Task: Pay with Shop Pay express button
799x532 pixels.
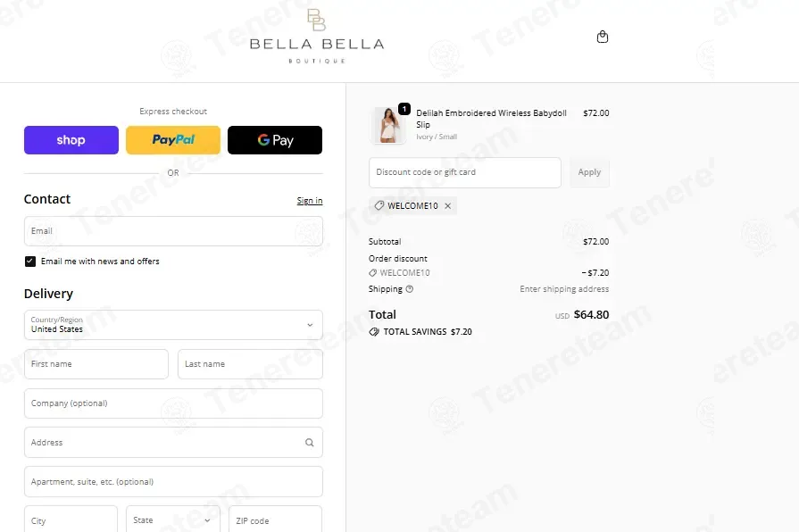Action: 71,140
